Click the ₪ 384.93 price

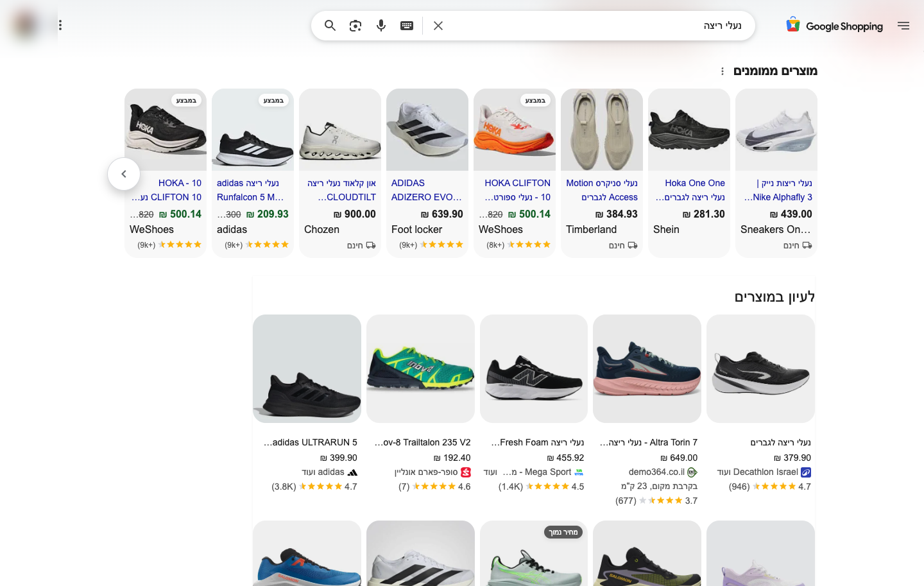617,214
